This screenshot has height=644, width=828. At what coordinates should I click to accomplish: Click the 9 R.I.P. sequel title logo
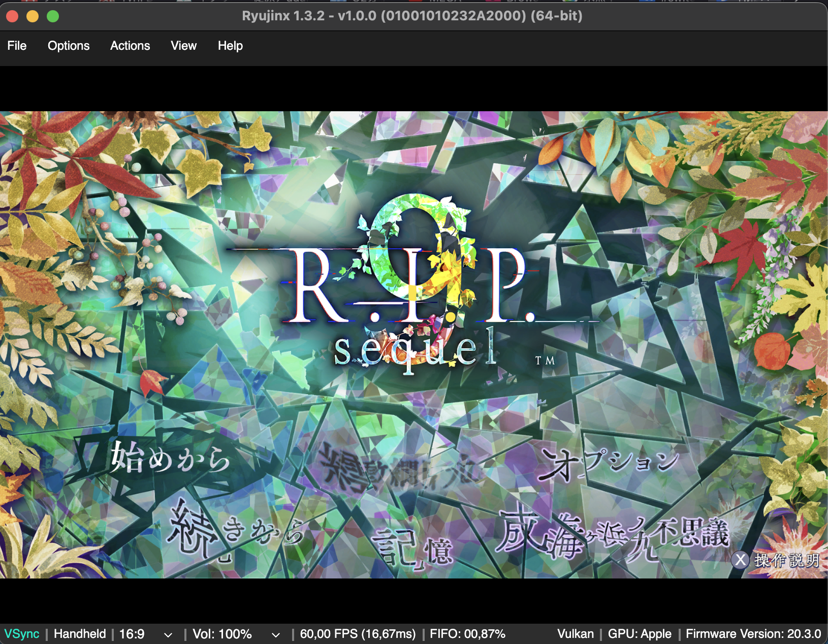(414, 284)
